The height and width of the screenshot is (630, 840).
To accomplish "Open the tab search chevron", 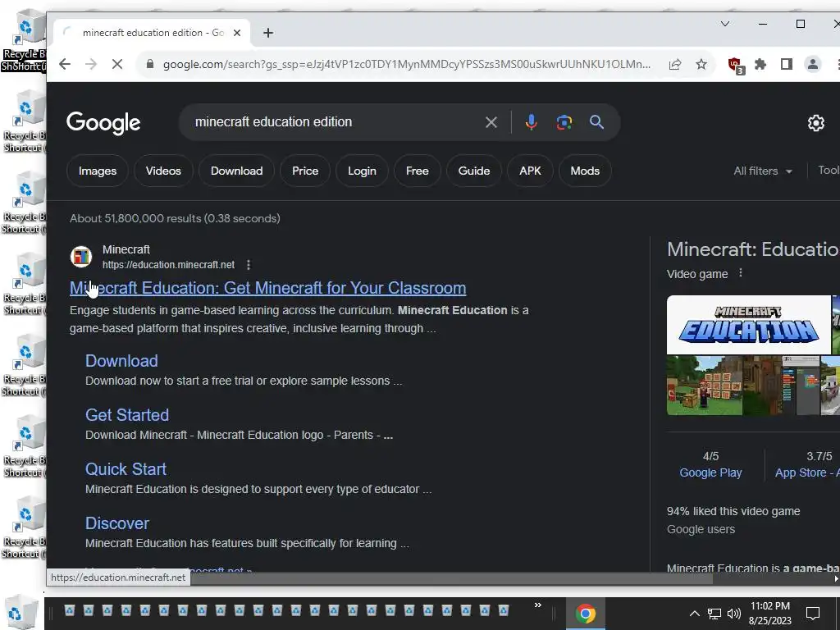I will 725,24.
